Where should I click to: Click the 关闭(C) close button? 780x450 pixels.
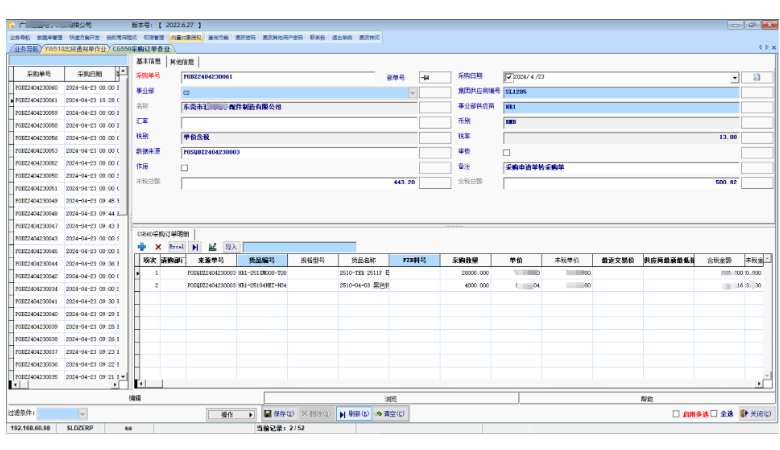(x=756, y=414)
